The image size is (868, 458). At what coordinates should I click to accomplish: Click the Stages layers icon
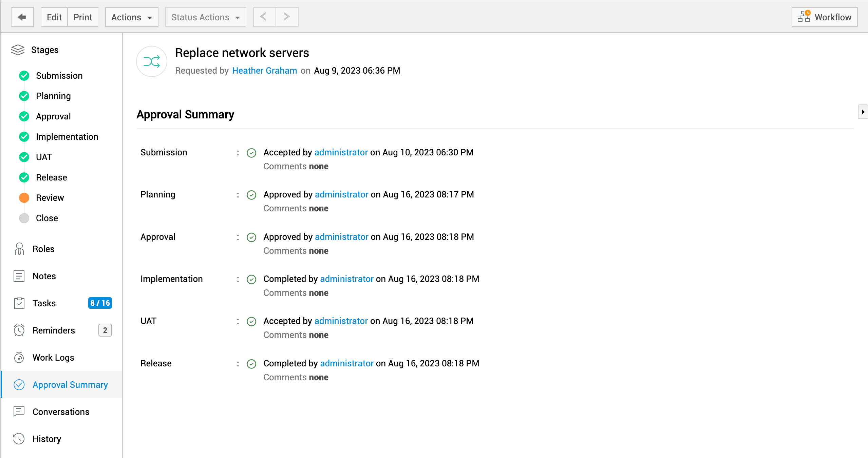pos(18,50)
